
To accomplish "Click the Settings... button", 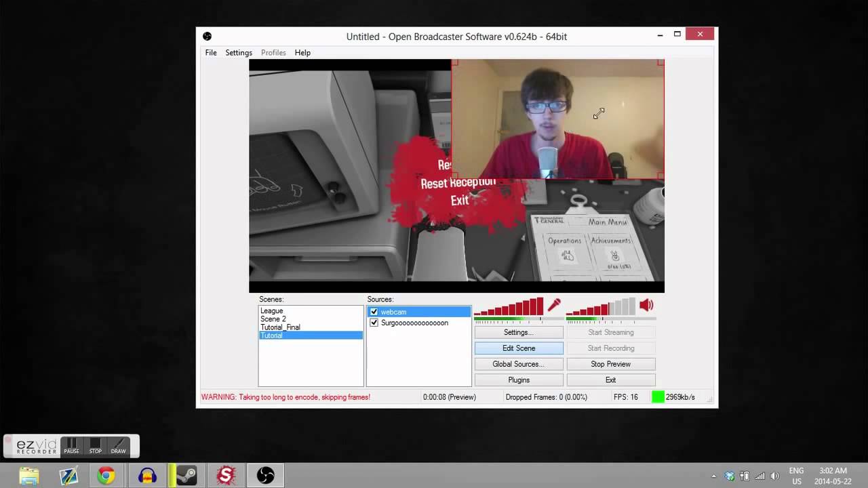I will (x=519, y=332).
